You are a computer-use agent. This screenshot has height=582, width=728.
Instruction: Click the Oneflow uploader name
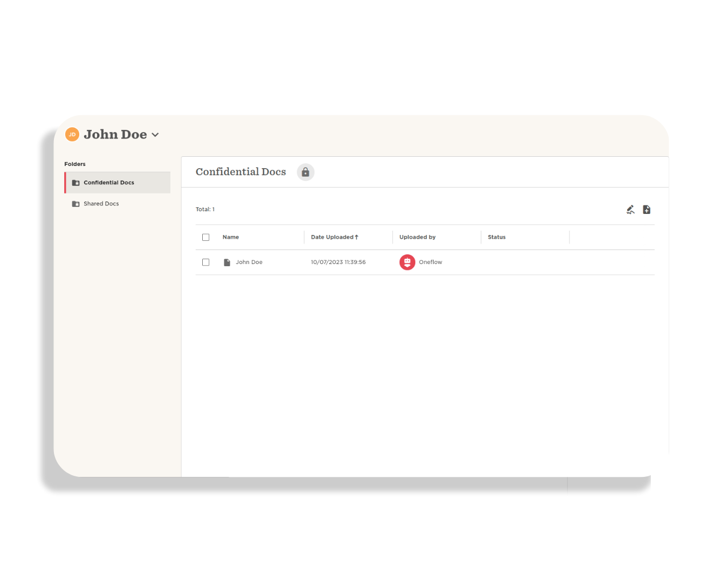click(x=430, y=262)
